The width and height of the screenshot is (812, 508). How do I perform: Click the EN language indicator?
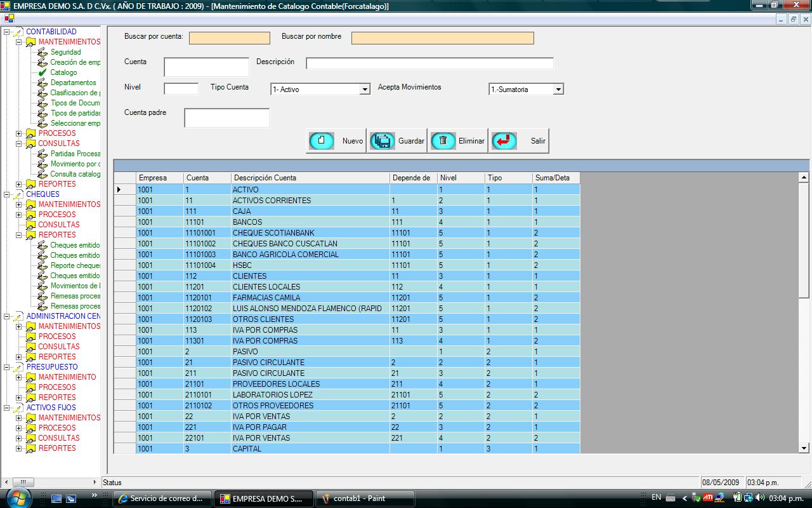(656, 498)
